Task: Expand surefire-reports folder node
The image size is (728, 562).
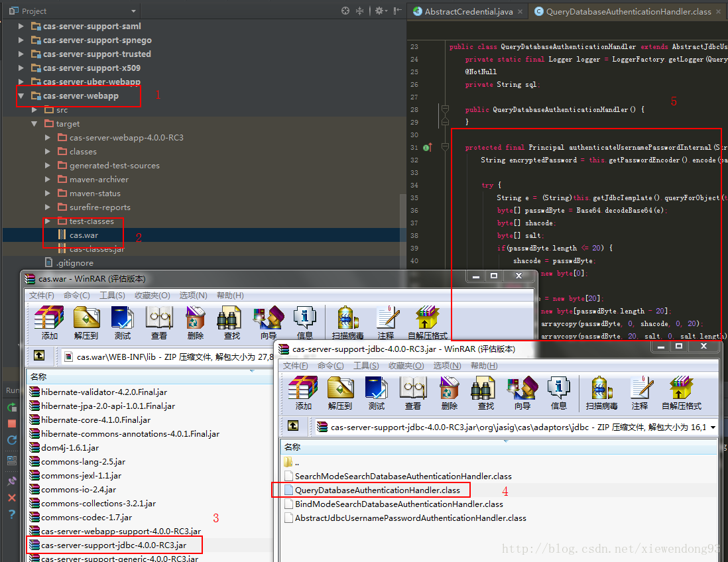Action: point(48,207)
